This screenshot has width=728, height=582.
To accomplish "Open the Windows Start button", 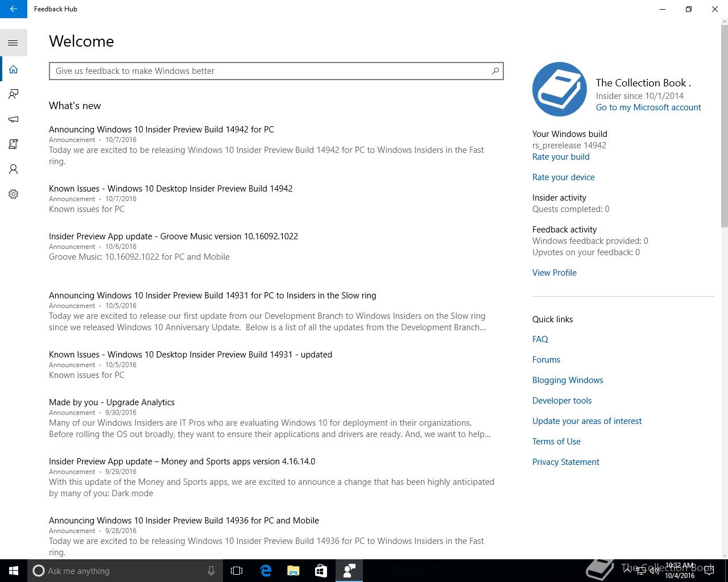I will tap(14, 571).
